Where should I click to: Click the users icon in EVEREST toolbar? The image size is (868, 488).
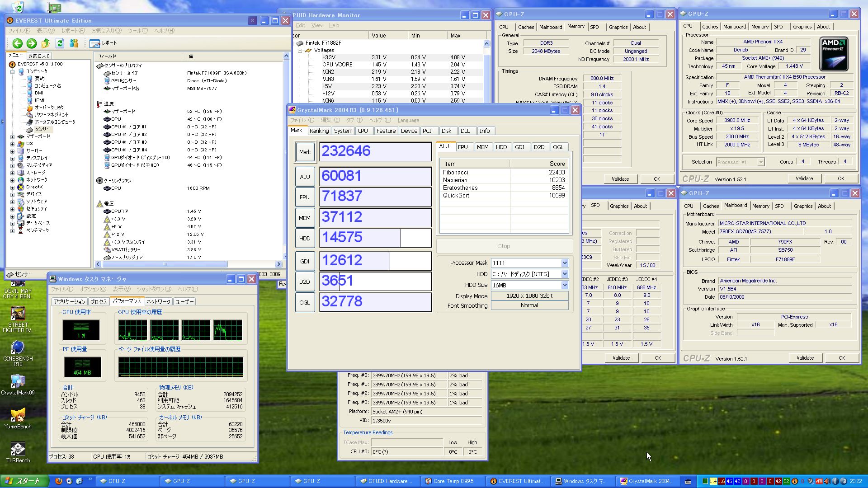(74, 43)
